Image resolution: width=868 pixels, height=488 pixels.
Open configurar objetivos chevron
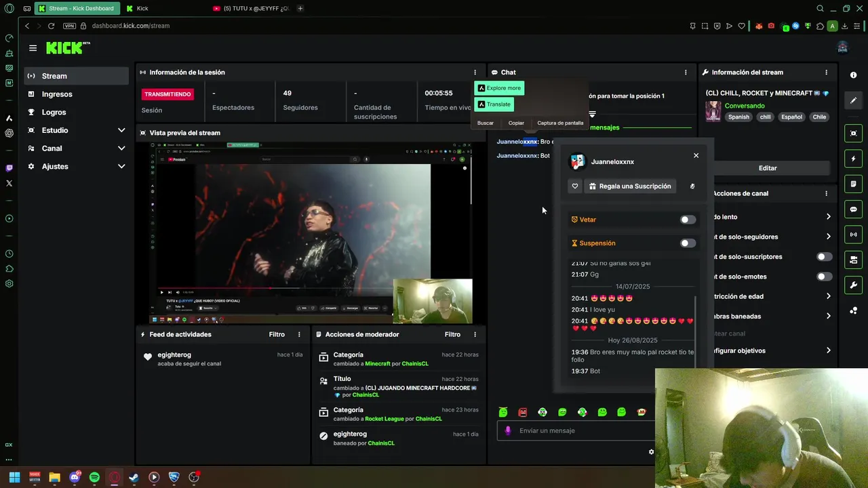click(828, 351)
